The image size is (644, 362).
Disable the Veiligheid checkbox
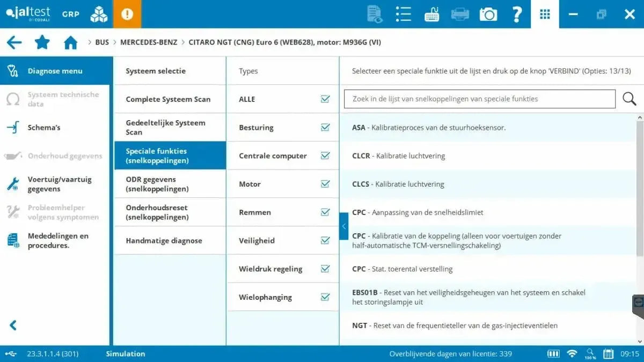point(325,240)
